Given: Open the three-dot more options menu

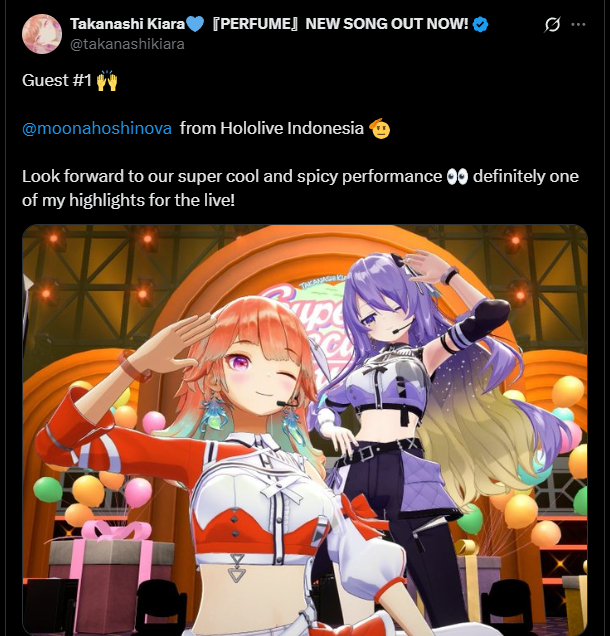Looking at the screenshot, I should point(578,24).
